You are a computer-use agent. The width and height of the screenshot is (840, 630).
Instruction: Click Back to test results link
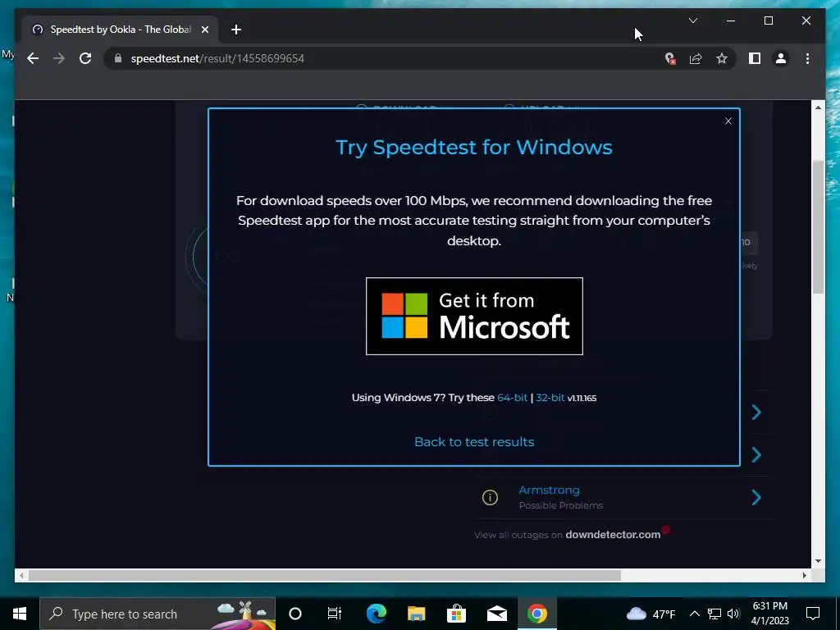click(474, 442)
